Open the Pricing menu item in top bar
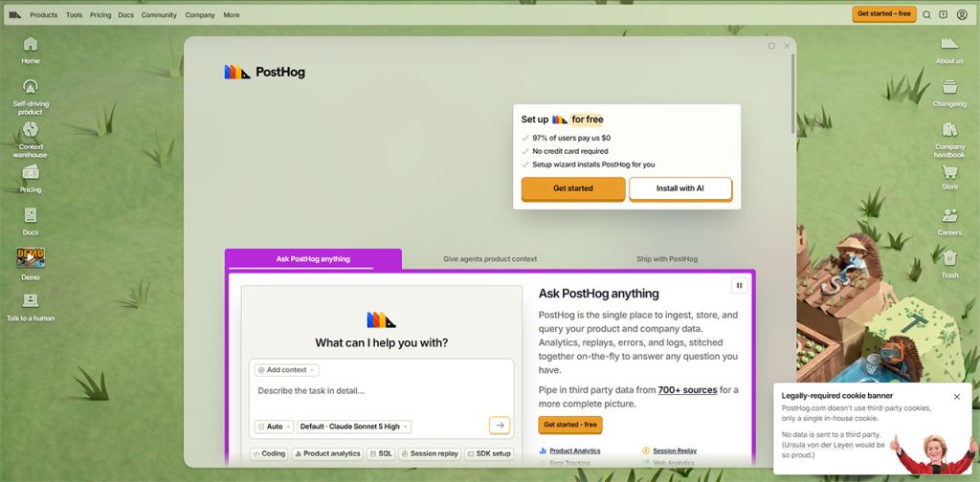Screen dimensions: 980x482 coord(100,15)
